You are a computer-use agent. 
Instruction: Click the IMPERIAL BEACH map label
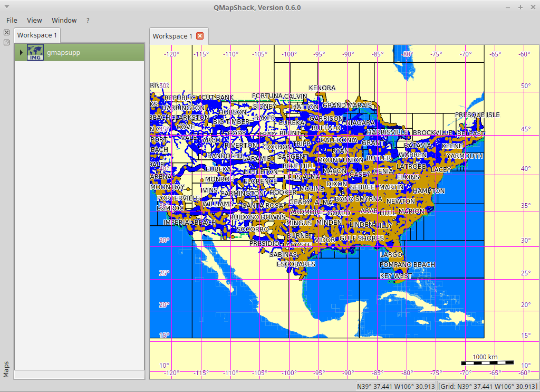tap(189, 223)
